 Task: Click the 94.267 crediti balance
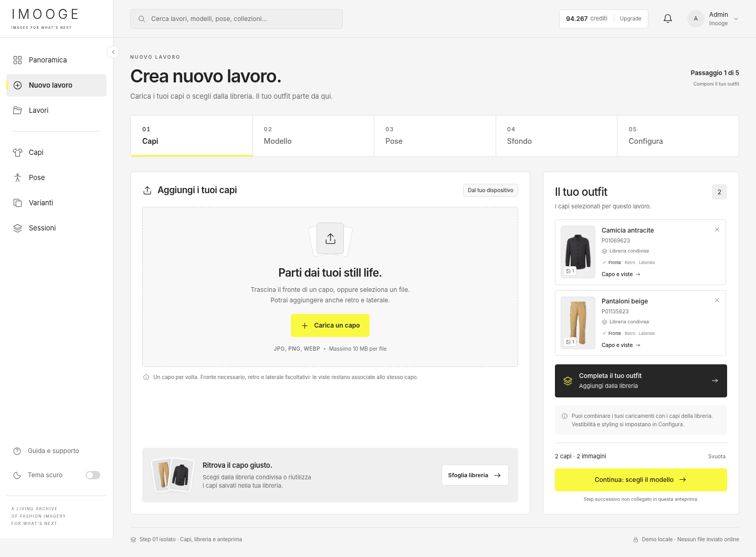pos(586,19)
